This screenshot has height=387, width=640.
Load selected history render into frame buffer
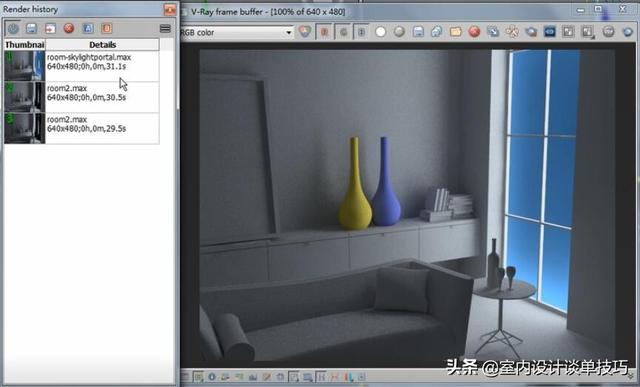pos(50,28)
